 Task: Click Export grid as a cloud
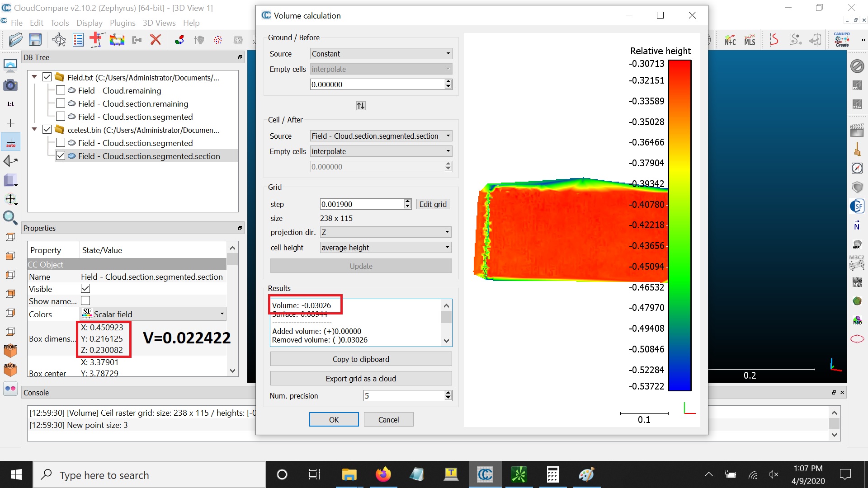click(361, 379)
